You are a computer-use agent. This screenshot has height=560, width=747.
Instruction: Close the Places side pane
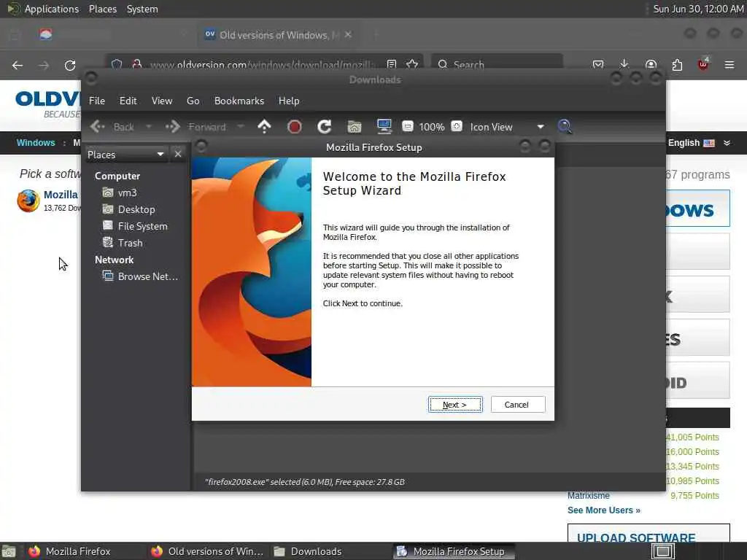pos(178,155)
